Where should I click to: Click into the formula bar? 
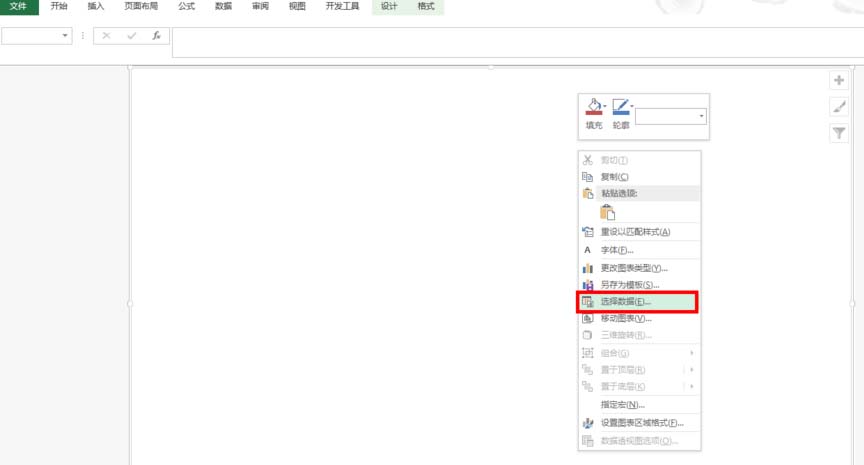coord(518,42)
